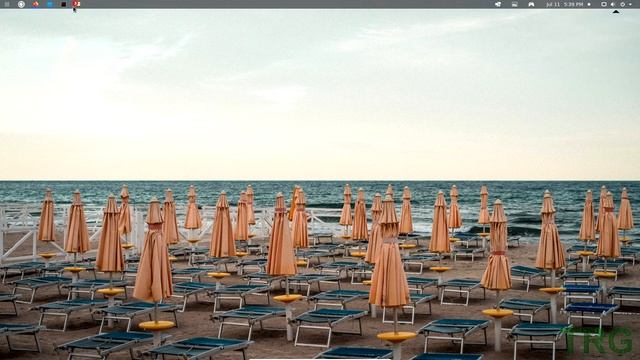
Task: Open the dark square terminal icon in panel
Action: click(64, 4)
